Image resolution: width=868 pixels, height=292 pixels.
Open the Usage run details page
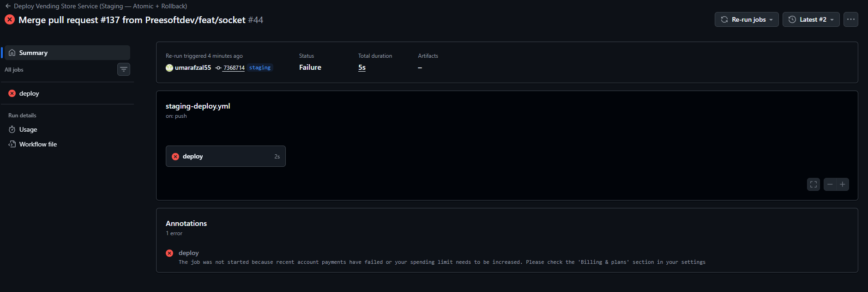(67, 129)
